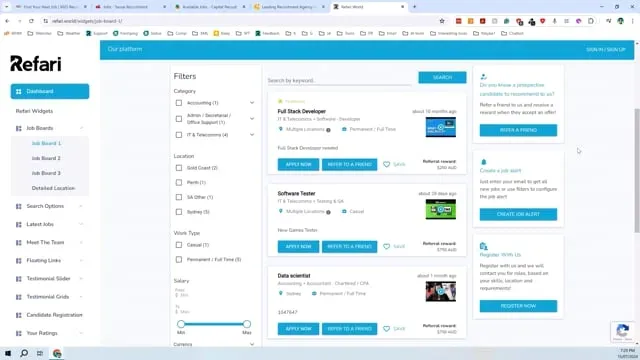Expand Search Options sidebar chevron
The height and width of the screenshot is (360, 640).
click(x=81, y=206)
